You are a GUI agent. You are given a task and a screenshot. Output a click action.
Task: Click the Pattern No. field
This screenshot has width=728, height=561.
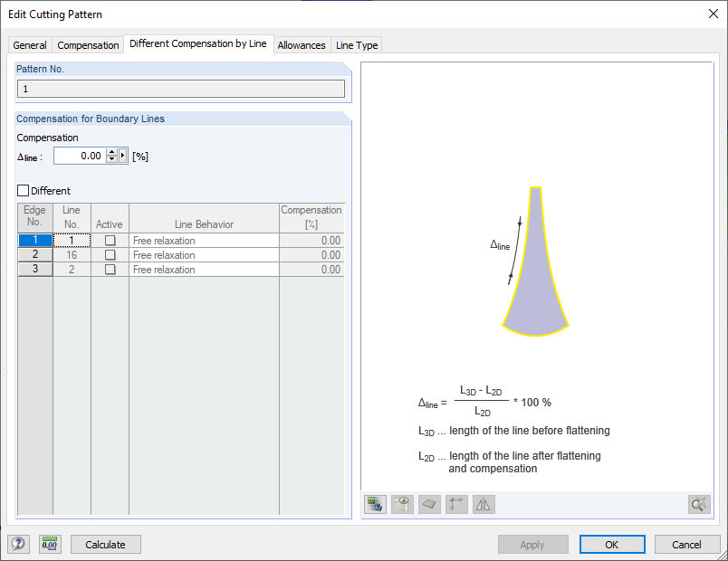[181, 89]
